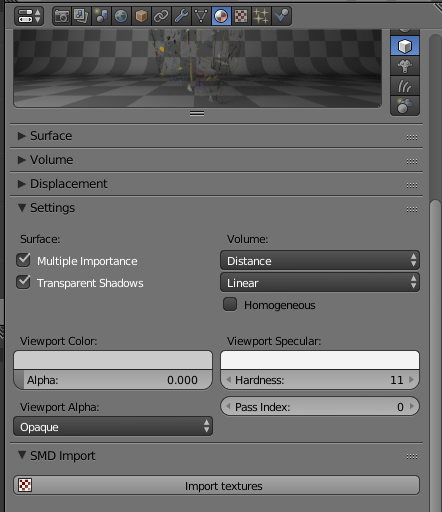Decrease Pass Index with left arrow
The image size is (442, 512).
[x=229, y=406]
